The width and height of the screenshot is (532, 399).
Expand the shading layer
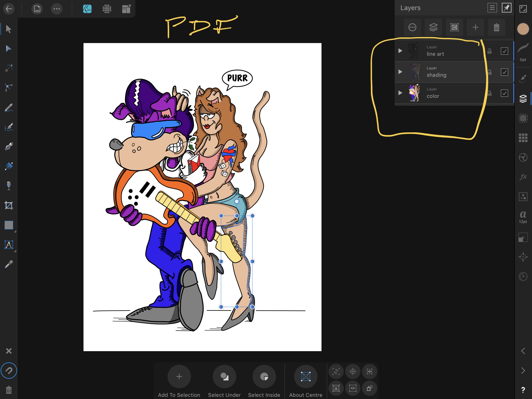coord(400,72)
